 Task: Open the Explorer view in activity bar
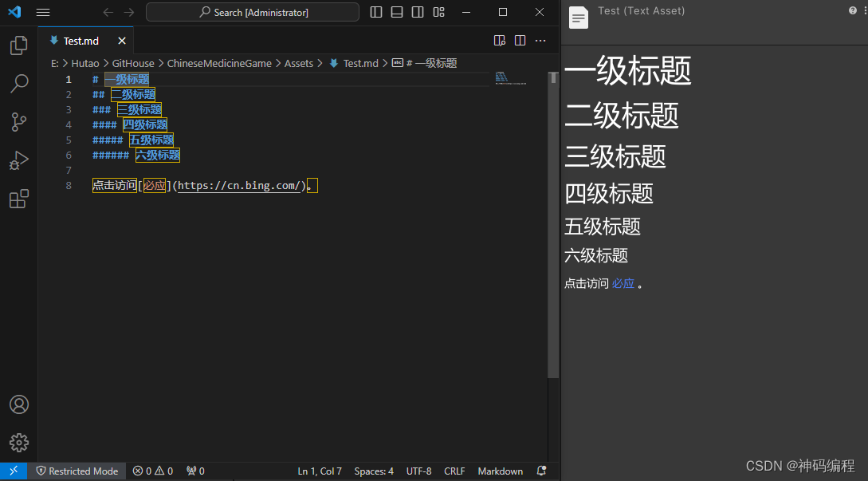click(19, 45)
